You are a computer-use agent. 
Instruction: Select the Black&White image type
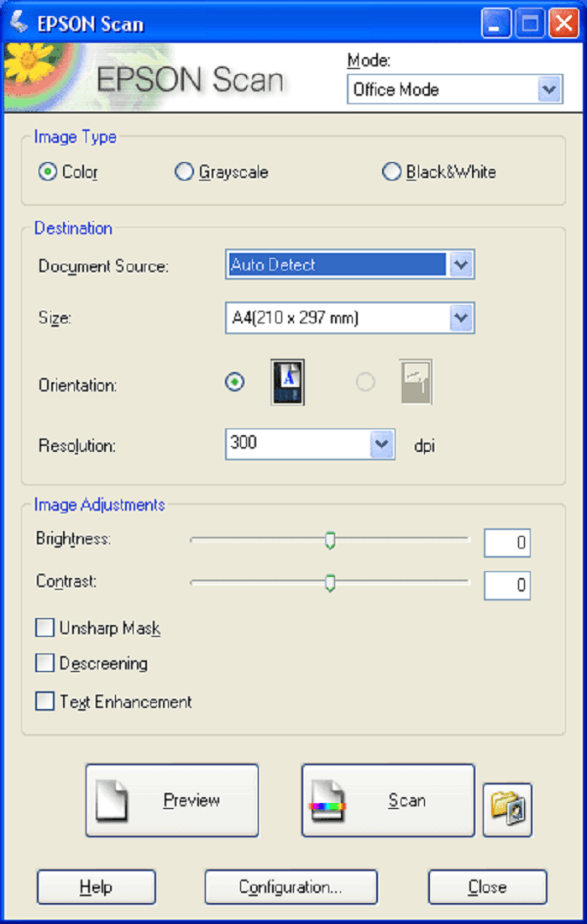[391, 172]
